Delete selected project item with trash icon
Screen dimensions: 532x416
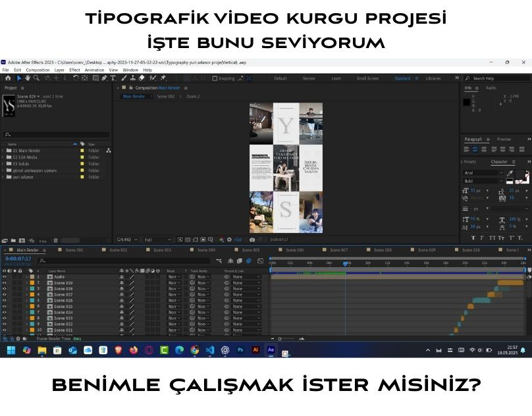tap(56, 240)
